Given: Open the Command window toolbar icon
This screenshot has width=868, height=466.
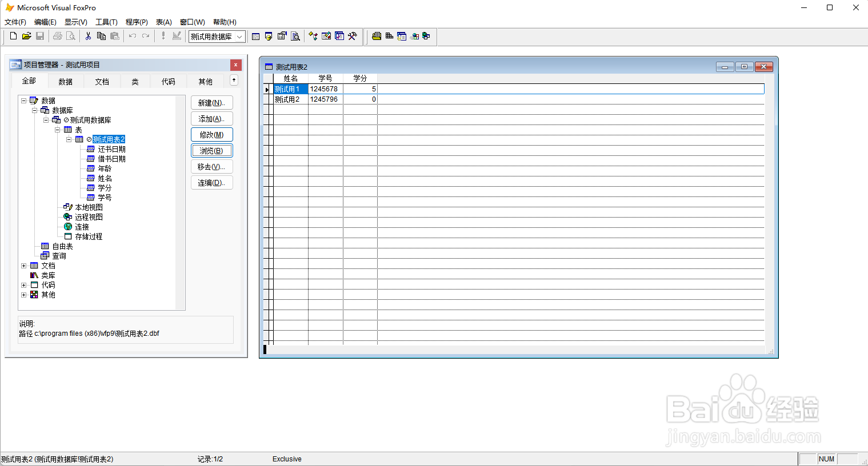Looking at the screenshot, I should click(x=255, y=37).
